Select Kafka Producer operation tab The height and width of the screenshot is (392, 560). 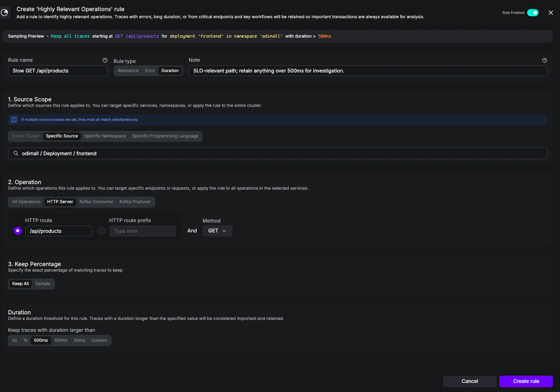tap(135, 202)
